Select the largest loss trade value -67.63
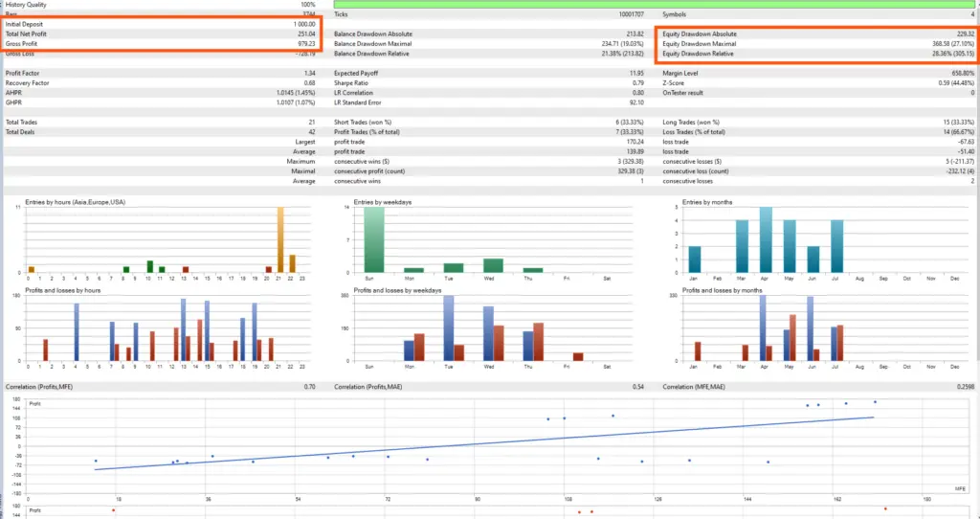 coord(966,142)
